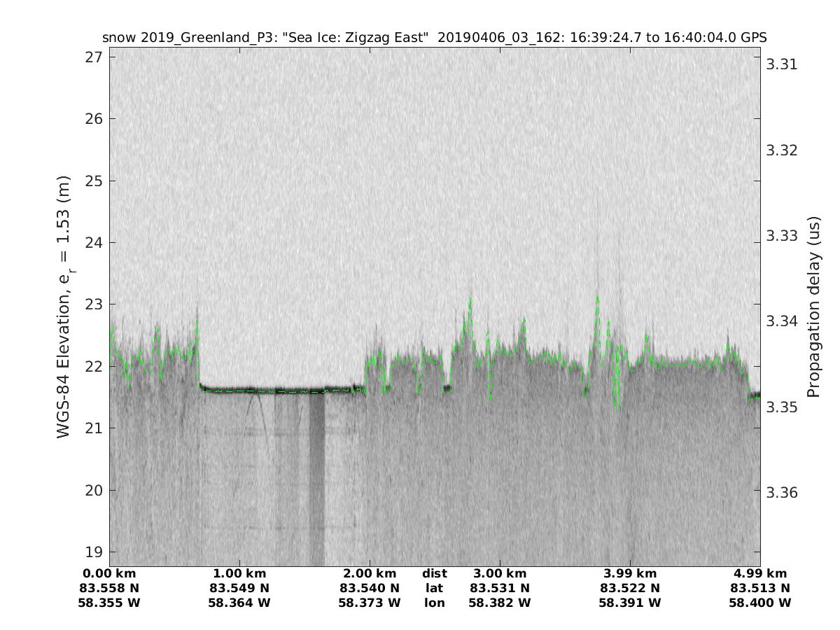Click the "dist" legend label on x-axis
The height and width of the screenshot is (630, 840).
point(434,574)
